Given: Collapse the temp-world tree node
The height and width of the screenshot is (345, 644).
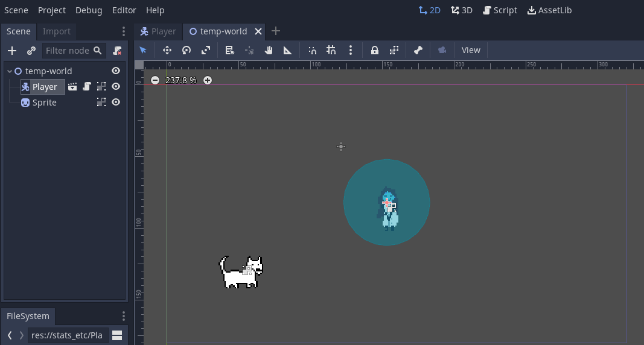Looking at the screenshot, I should [x=10, y=71].
